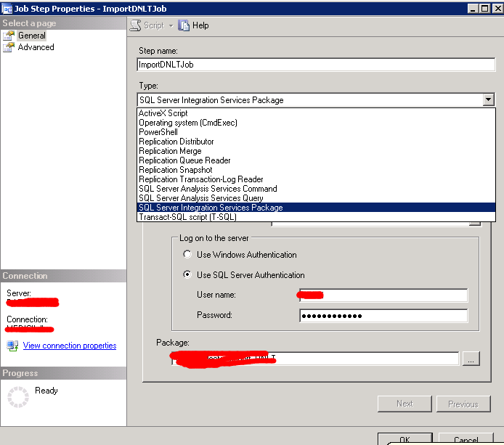Choose Transact-SQL script (T-SQL) type

click(317, 217)
